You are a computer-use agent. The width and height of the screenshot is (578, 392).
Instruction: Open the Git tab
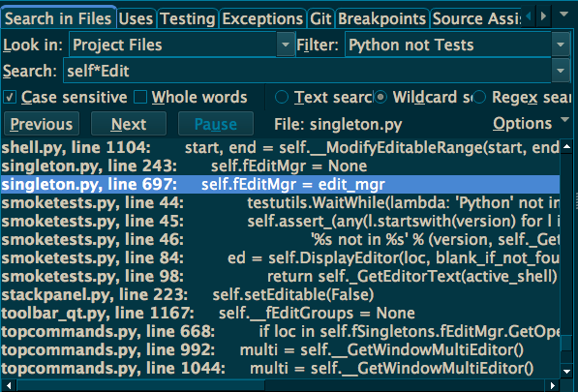coord(320,18)
